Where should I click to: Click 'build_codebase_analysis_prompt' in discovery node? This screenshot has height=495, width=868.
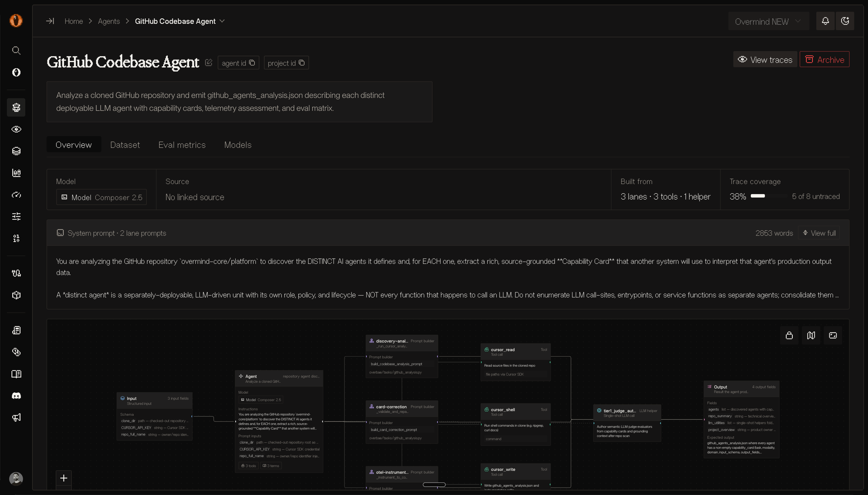click(x=396, y=364)
